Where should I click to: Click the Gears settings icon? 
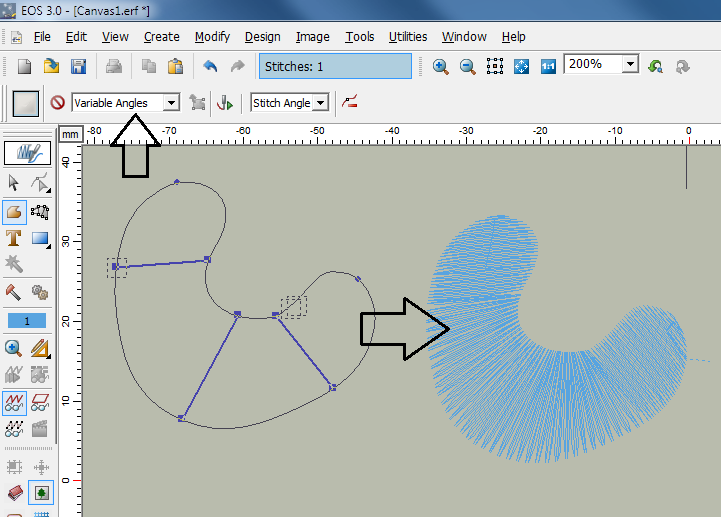40,292
